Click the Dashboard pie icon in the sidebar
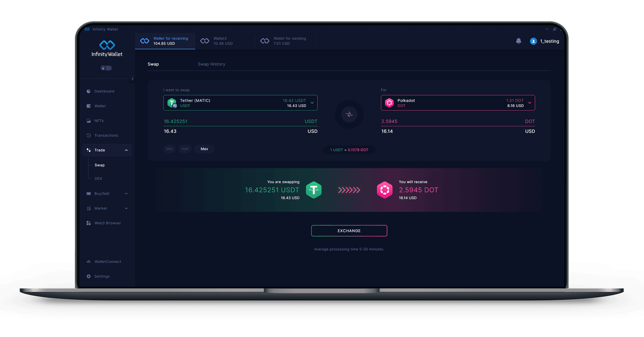Viewport: 644px width, 337px height. coord(89,91)
